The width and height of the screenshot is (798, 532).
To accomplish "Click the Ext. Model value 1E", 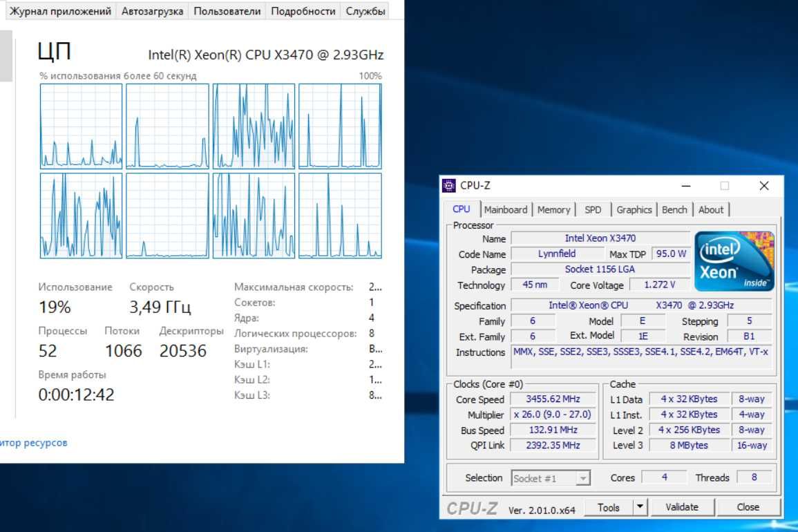I will click(x=643, y=336).
